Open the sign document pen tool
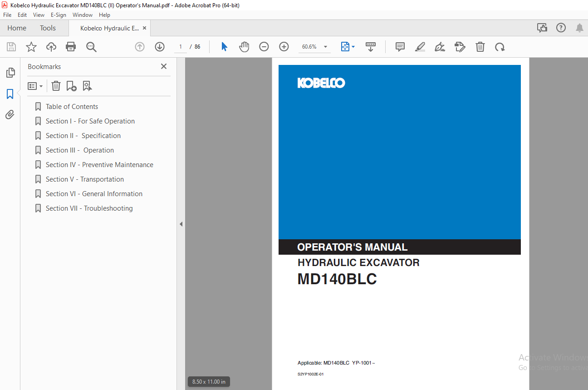 [440, 47]
